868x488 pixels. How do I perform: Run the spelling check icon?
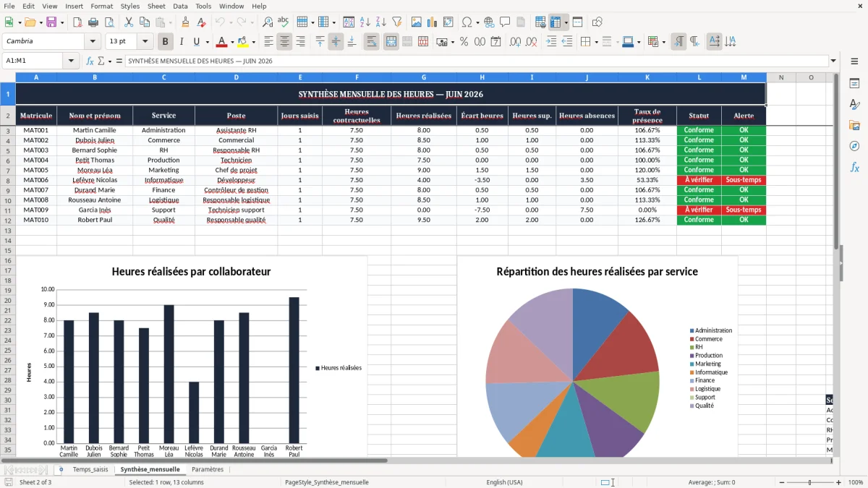[284, 22]
